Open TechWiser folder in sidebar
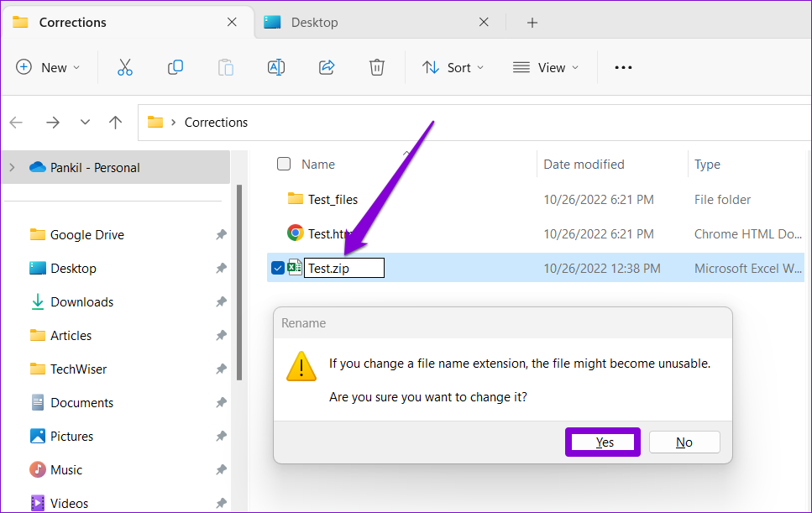Viewport: 812px width, 513px height. pos(78,369)
